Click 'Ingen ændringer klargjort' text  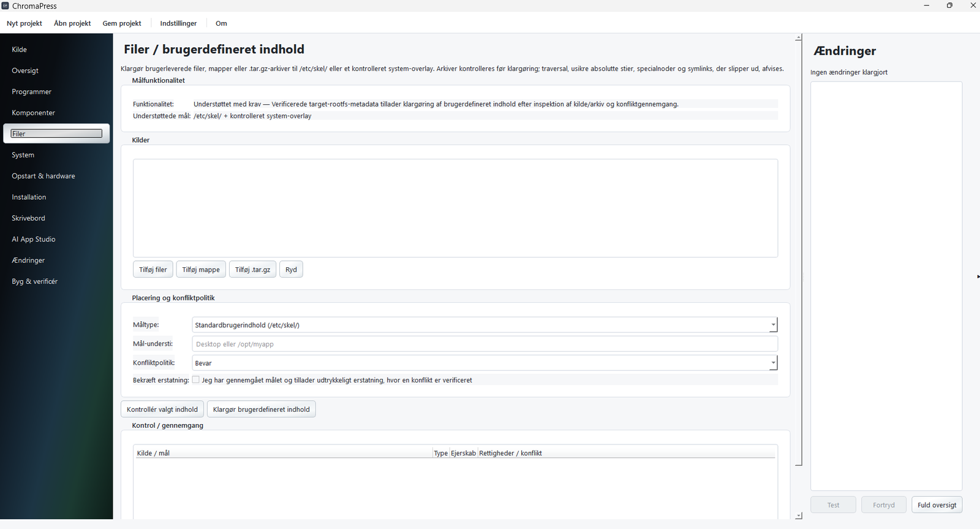click(849, 72)
